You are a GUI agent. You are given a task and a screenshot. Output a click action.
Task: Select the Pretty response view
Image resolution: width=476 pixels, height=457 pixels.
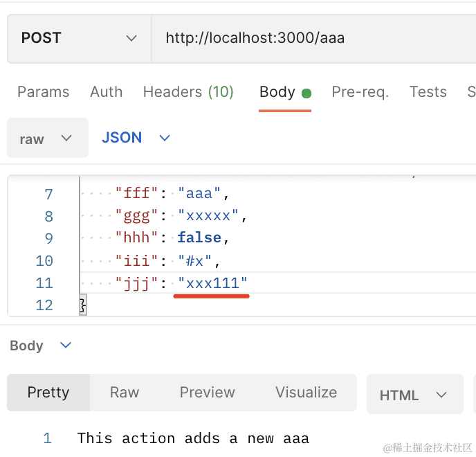(48, 393)
